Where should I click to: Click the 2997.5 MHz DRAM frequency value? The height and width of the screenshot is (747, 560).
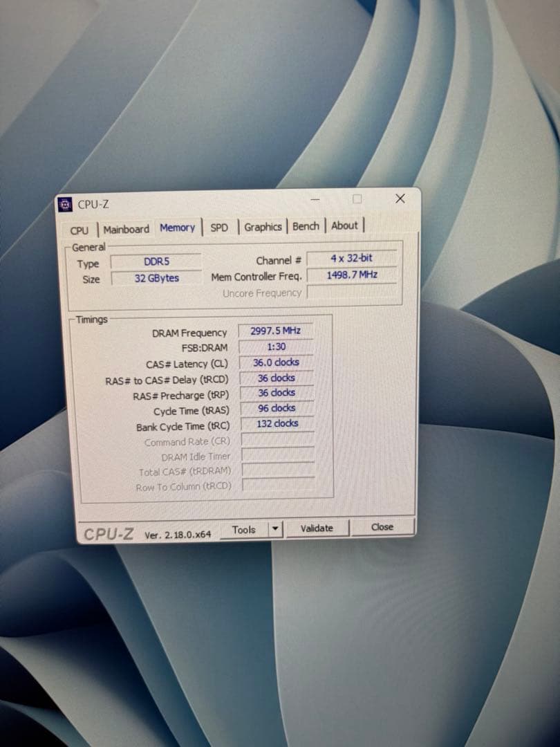276,331
